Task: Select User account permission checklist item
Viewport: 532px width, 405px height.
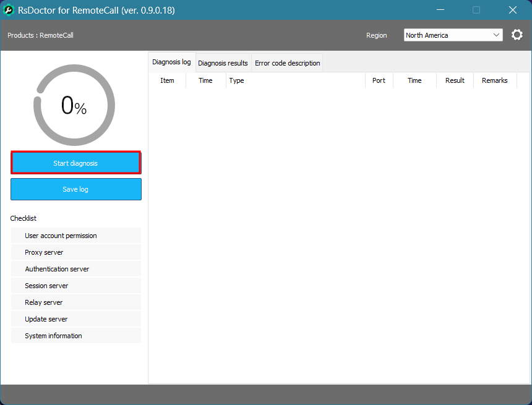Action: [76, 236]
